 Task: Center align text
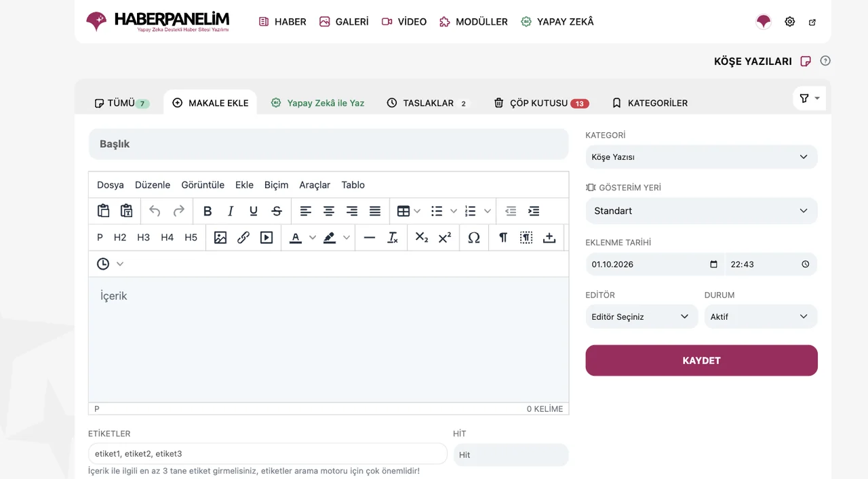click(329, 211)
